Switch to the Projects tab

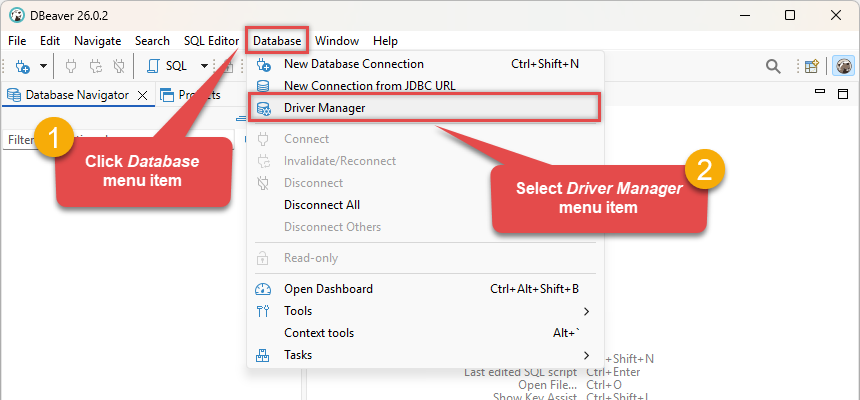point(190,95)
